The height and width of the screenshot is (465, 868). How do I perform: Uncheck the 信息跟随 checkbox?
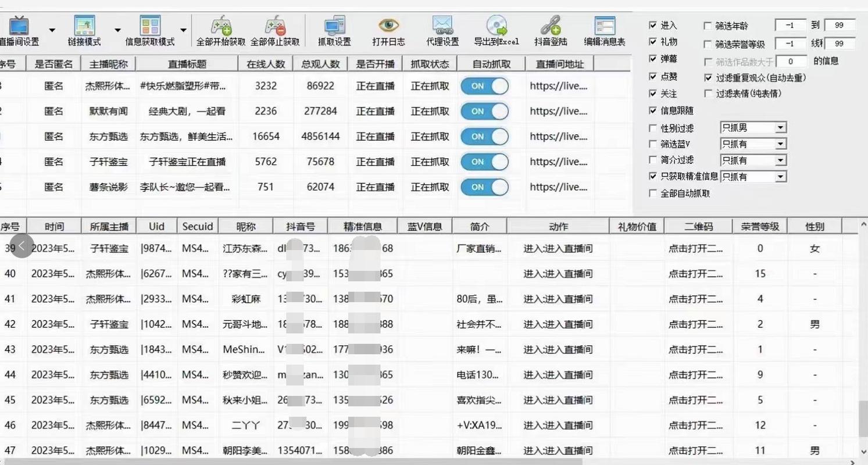653,110
